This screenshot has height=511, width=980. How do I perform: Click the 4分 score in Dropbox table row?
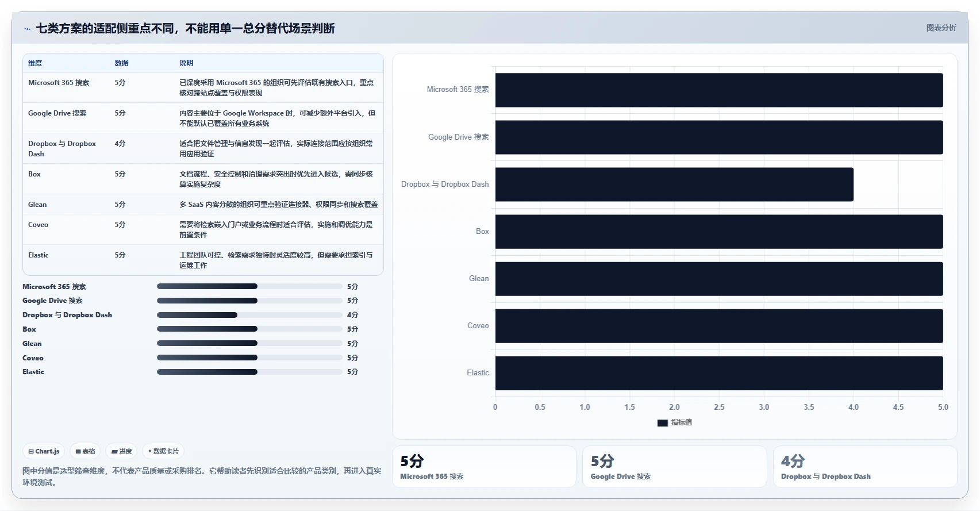pos(120,144)
